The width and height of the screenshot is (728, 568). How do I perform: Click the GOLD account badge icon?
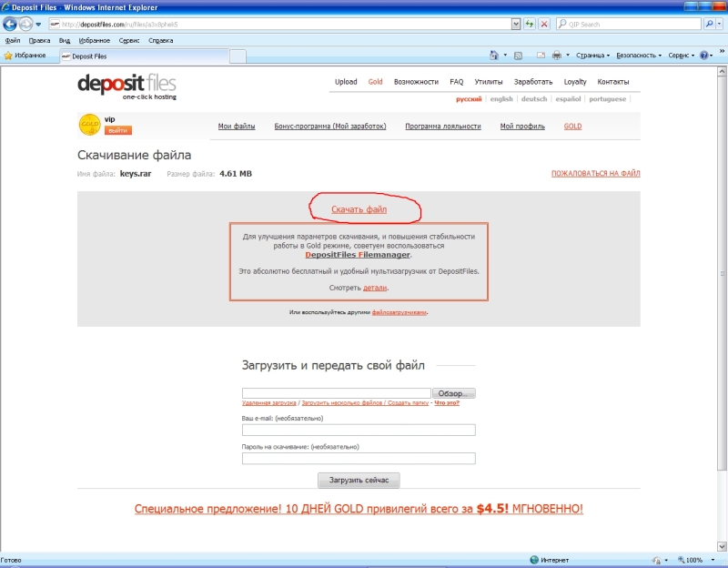89,125
